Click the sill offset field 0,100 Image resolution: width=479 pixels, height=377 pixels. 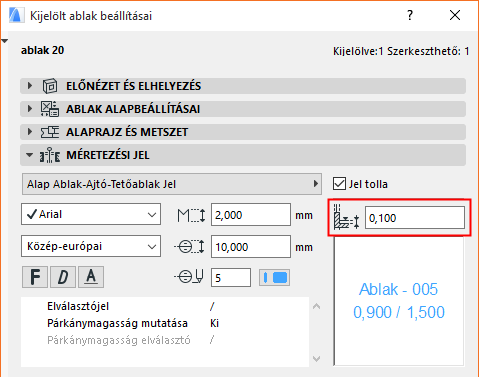coord(415,218)
